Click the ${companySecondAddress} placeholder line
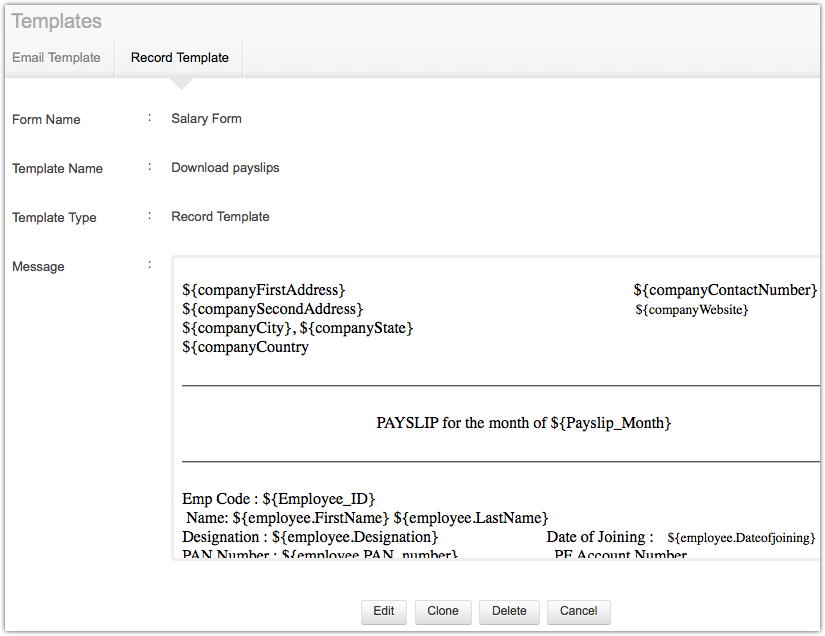Image resolution: width=825 pixels, height=636 pixels. click(272, 309)
